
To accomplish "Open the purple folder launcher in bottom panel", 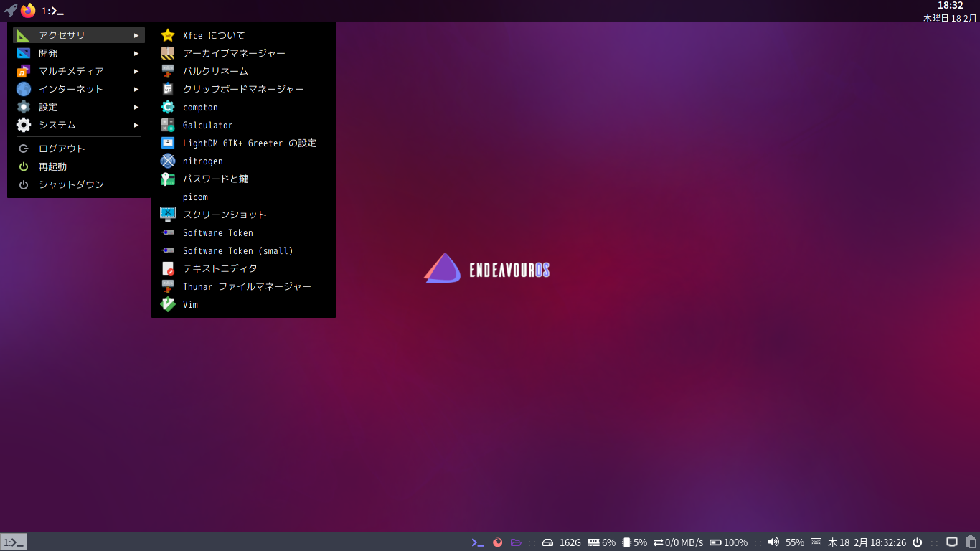I will coord(516,542).
